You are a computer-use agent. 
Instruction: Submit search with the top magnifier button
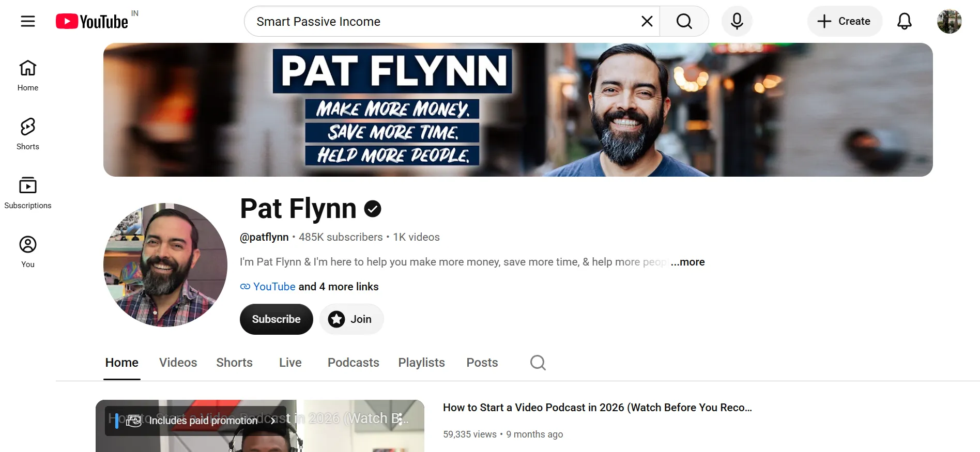coord(684,21)
